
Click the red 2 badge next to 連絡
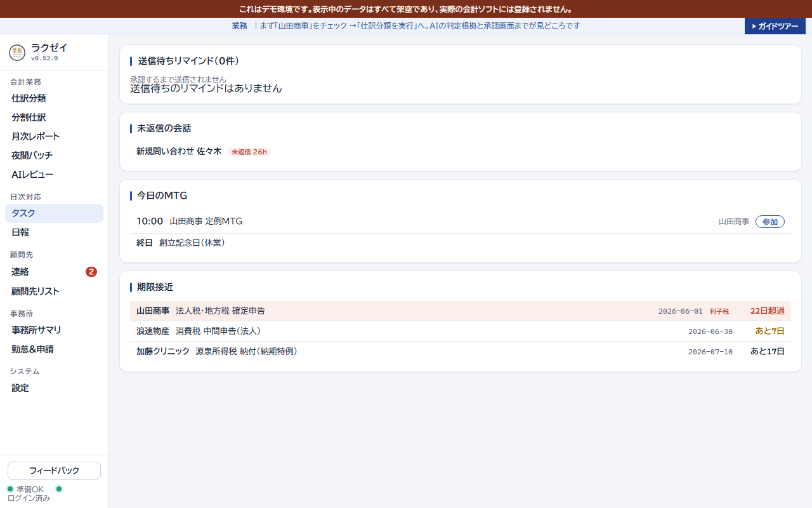coord(91,272)
